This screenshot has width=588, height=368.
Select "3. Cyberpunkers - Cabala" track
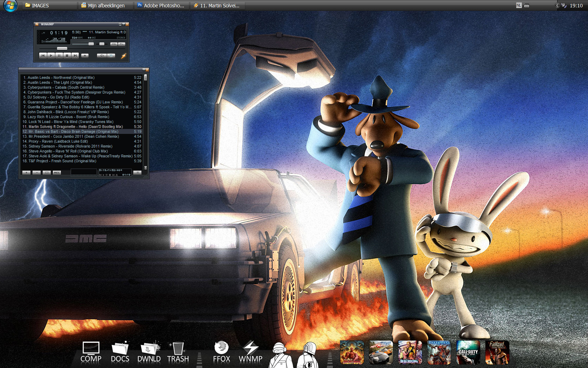pyautogui.click(x=82, y=87)
